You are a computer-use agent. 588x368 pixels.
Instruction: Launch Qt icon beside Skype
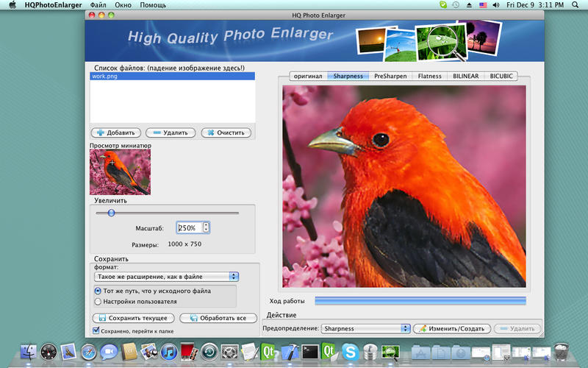point(329,352)
